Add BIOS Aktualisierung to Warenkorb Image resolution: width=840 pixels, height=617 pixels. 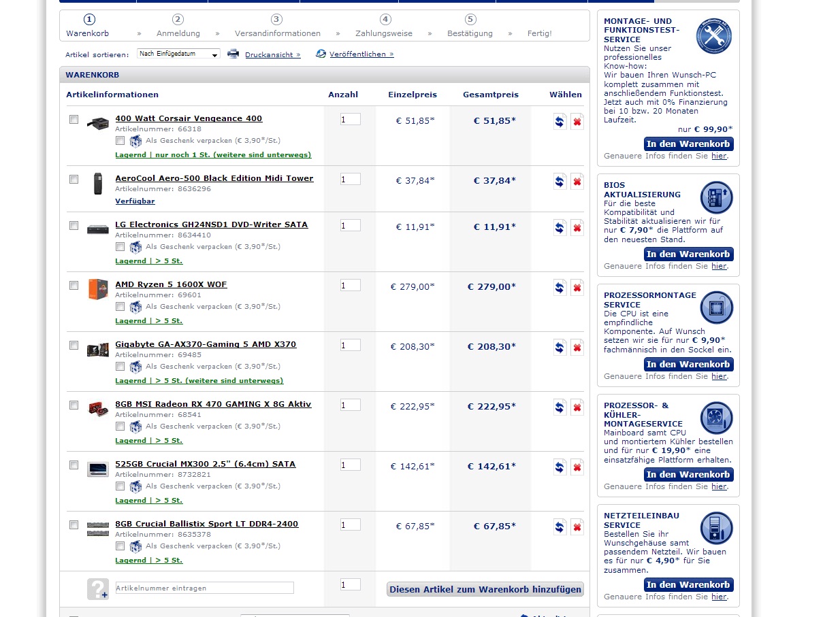click(x=688, y=254)
